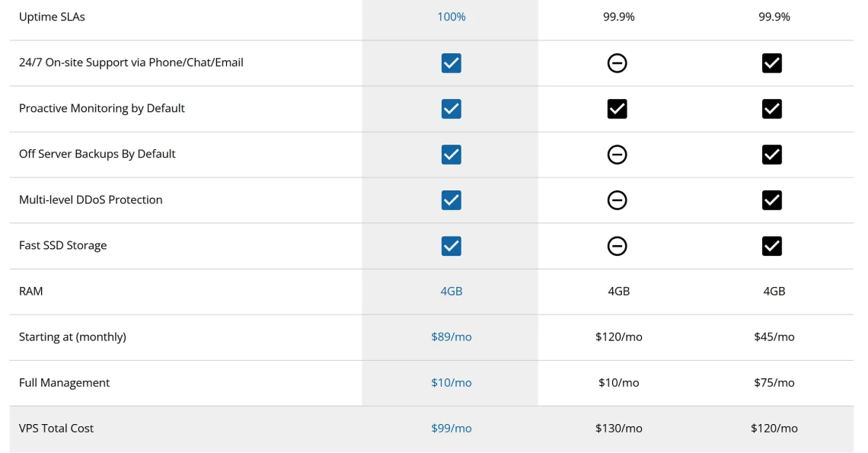This screenshot has height=453, width=868.
Task: Click rightmost black checkmark in 24/7 Support row
Action: pos(771,63)
